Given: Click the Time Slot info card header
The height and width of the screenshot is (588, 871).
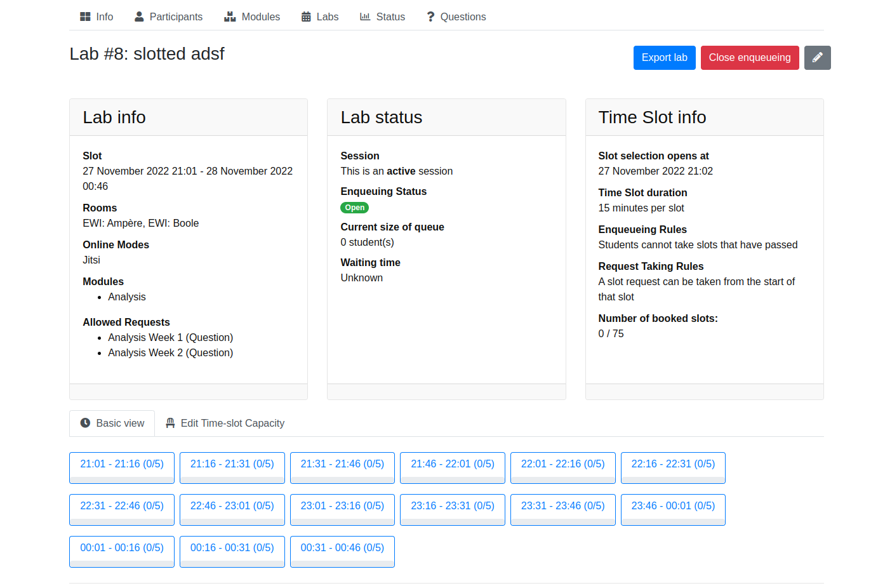Looking at the screenshot, I should click(705, 117).
